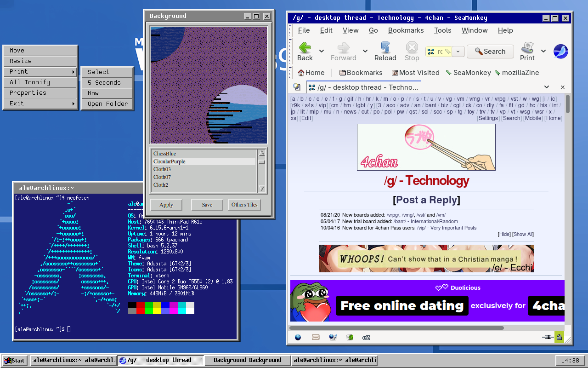Open the File menu in SeaMonkey
This screenshot has height=368, width=588.
click(x=304, y=30)
